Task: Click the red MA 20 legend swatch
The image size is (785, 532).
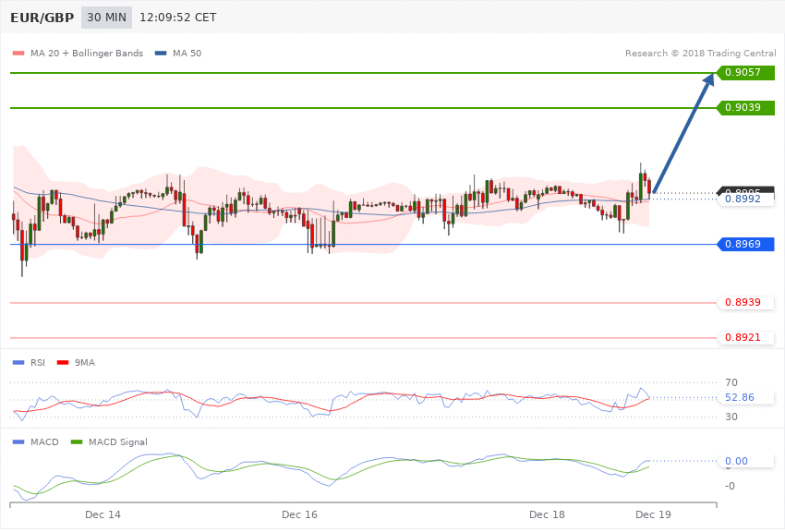Action: point(18,54)
